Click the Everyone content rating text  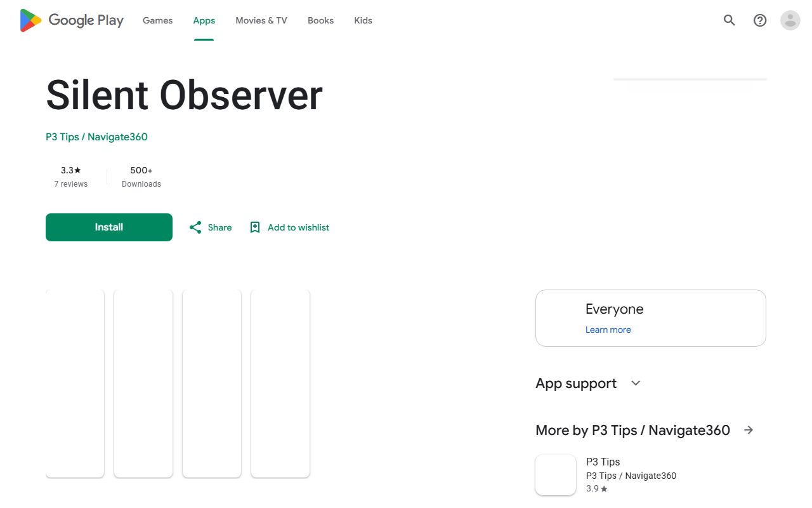coord(614,309)
